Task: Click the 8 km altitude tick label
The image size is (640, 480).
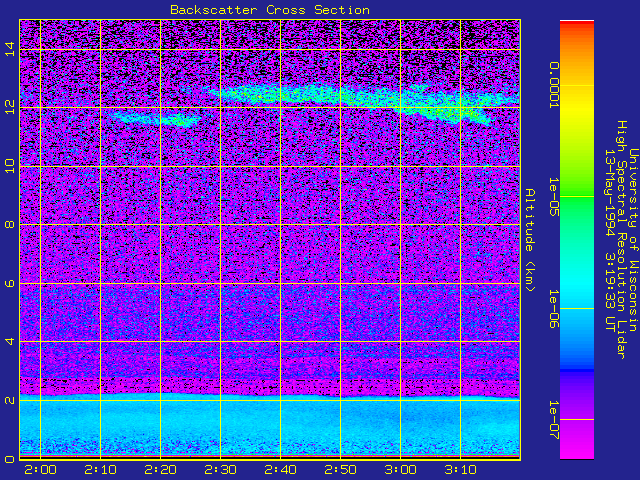Action: click(x=10, y=224)
